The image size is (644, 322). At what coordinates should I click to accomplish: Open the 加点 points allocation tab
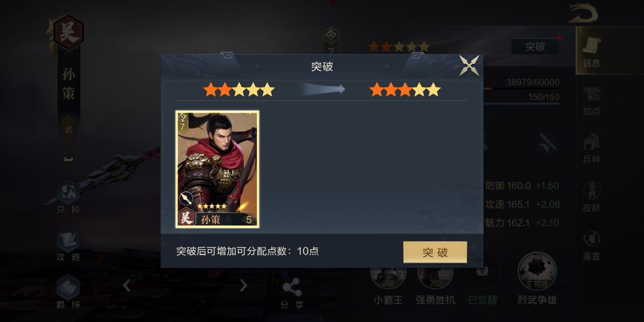coord(592,101)
